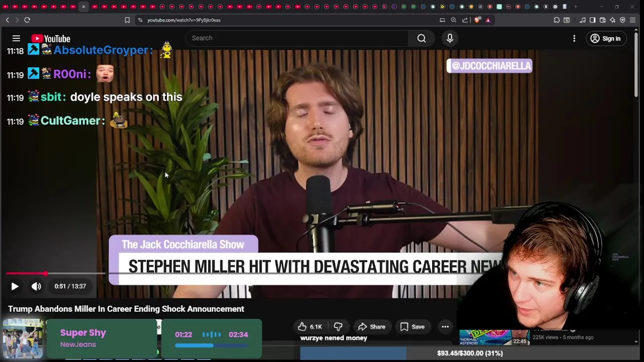
Task: Open YouTube settings three-dot menu
Action: [574, 38]
